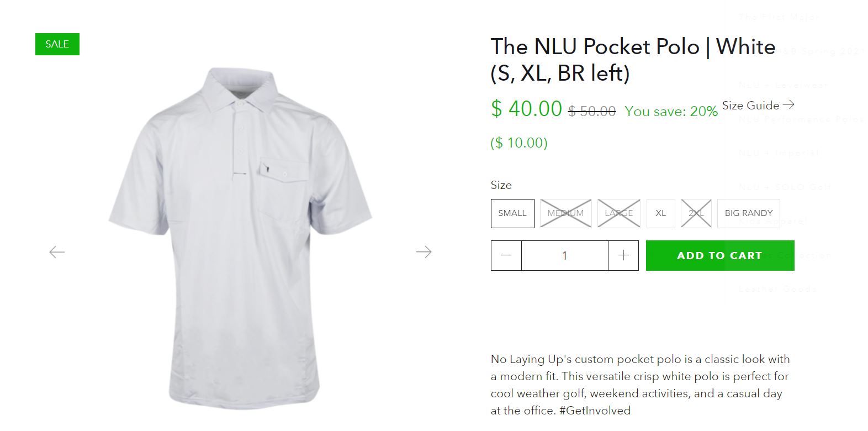Increase quantity with the plus button
This screenshot has height=431, width=868.
623,255
